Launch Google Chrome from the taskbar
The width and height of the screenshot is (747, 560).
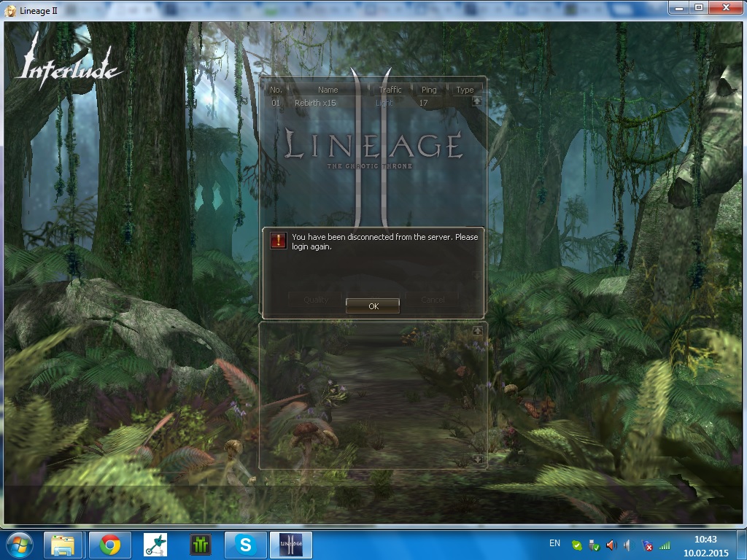pyautogui.click(x=110, y=545)
